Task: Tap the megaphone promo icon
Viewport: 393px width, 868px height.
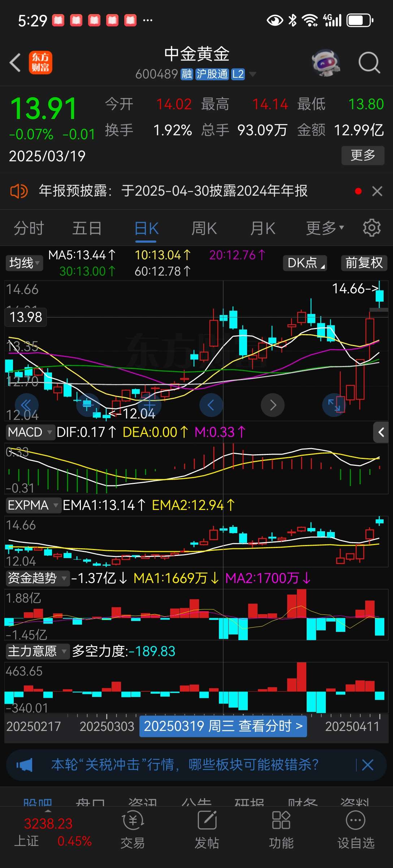Action: point(25,765)
